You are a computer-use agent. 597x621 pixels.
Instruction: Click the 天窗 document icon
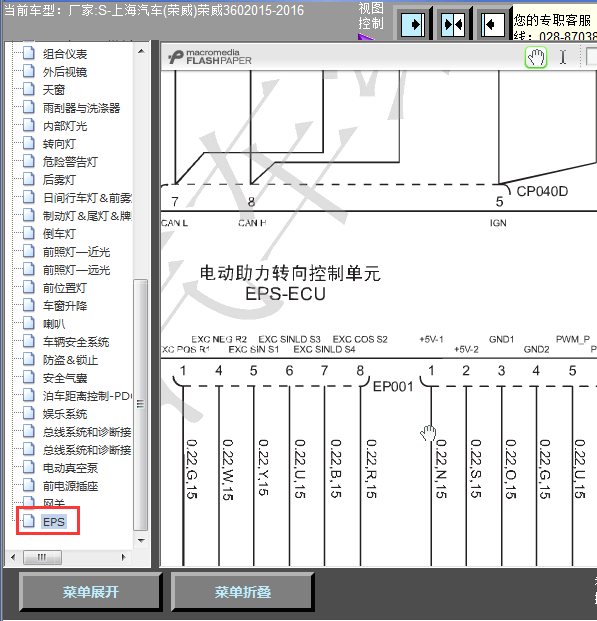coord(29,89)
